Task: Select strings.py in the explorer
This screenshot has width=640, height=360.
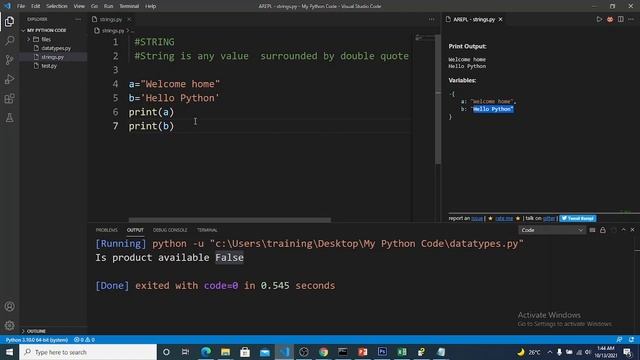Action: click(52, 57)
